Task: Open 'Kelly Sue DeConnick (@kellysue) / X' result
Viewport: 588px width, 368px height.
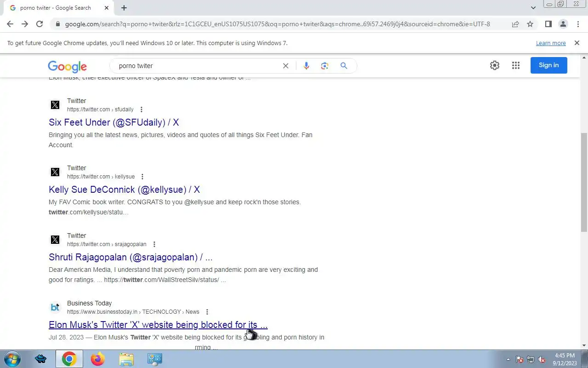Action: tap(124, 190)
